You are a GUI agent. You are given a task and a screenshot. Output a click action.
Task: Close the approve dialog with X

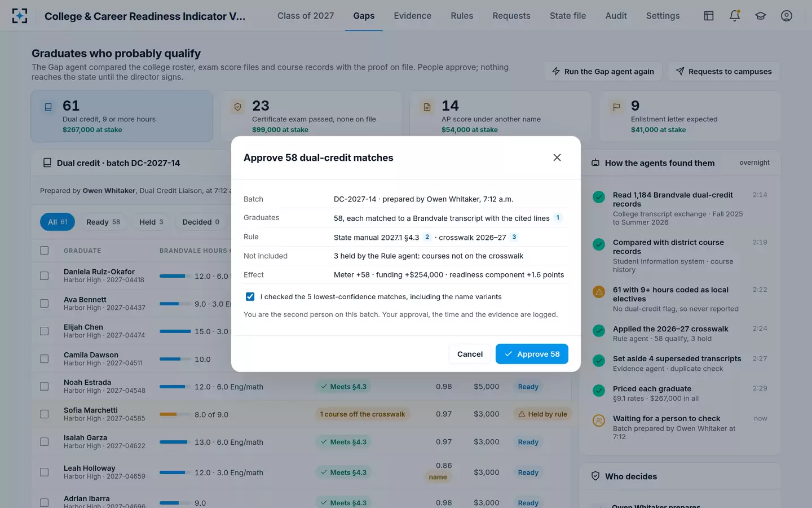[557, 157]
